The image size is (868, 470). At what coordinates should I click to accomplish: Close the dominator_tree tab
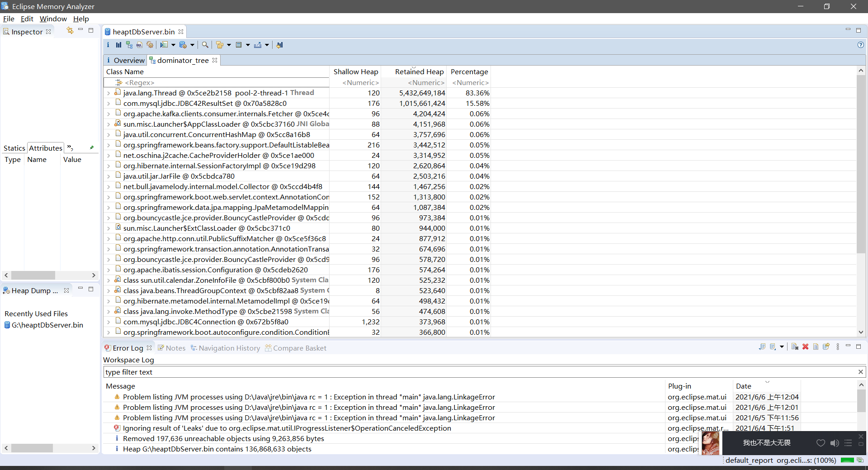(215, 60)
